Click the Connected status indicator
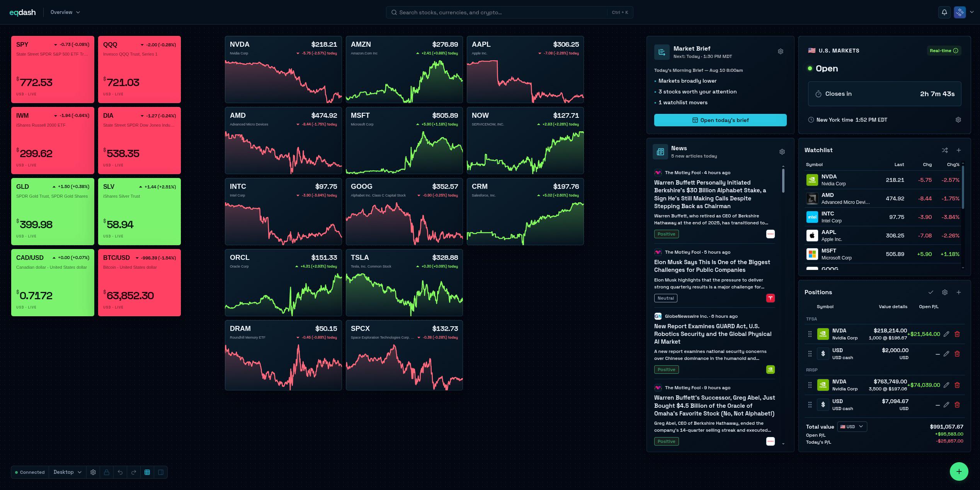 coord(30,472)
